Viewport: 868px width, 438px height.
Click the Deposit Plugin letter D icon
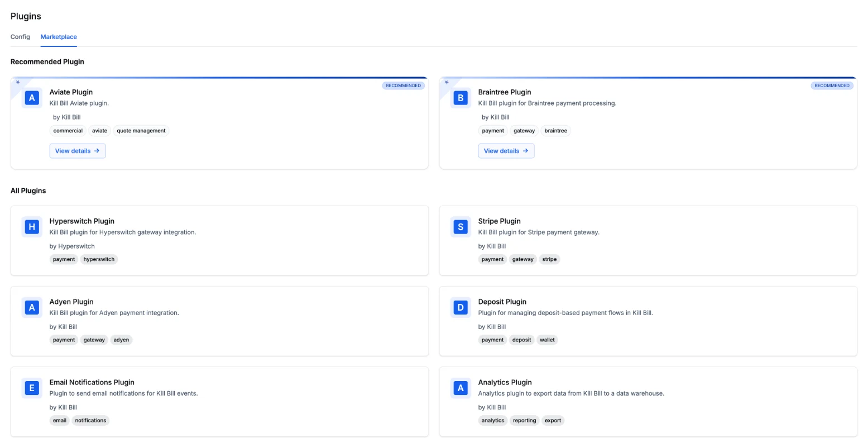point(461,307)
